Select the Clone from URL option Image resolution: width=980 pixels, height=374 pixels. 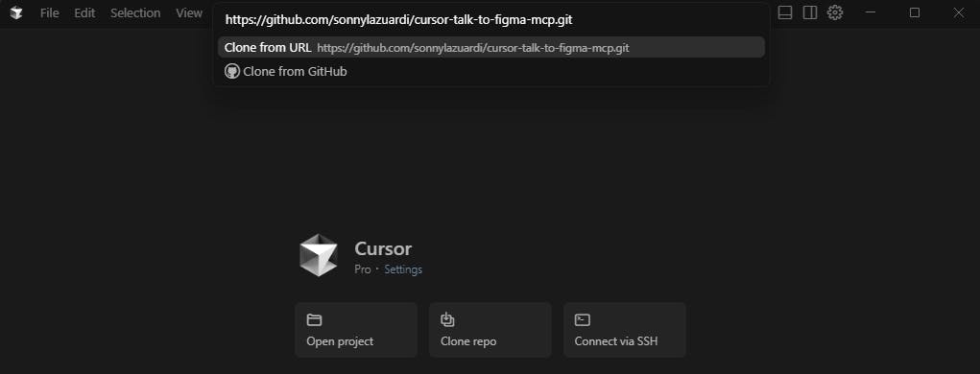491,47
